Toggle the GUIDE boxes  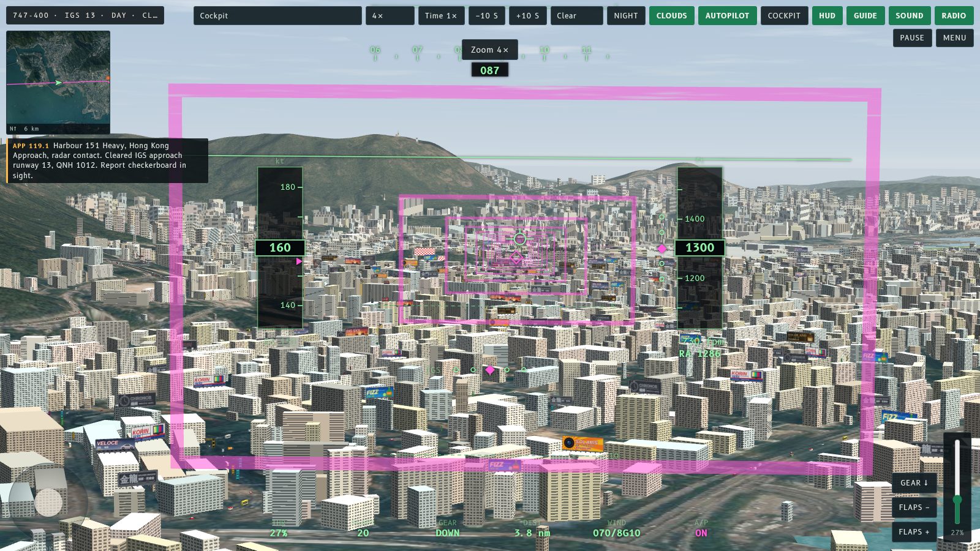pyautogui.click(x=865, y=15)
